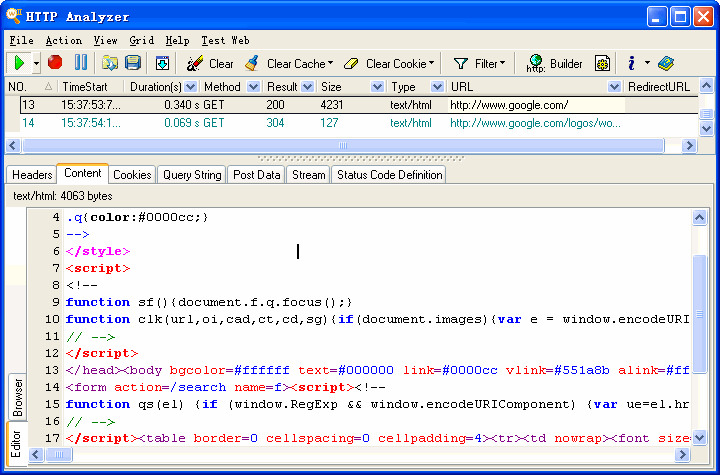Click the Save floppy disk icon
Image resolution: width=720 pixels, height=475 pixels.
pos(133,63)
